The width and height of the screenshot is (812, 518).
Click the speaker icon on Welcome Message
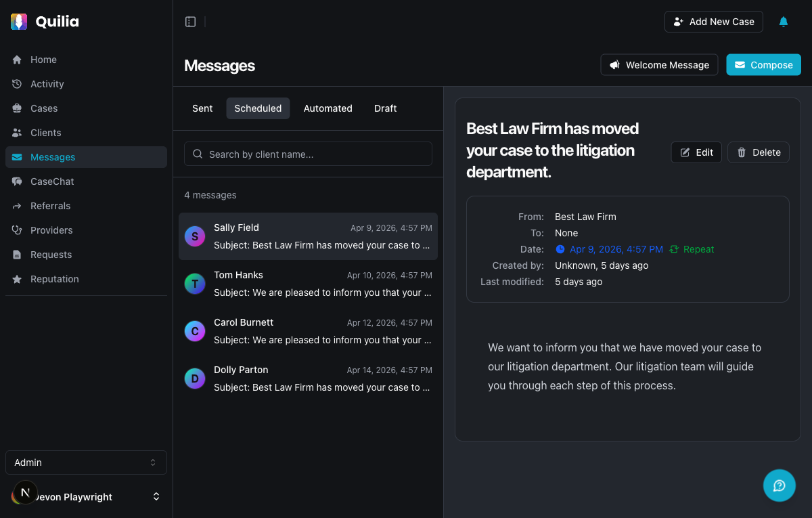pyautogui.click(x=614, y=64)
